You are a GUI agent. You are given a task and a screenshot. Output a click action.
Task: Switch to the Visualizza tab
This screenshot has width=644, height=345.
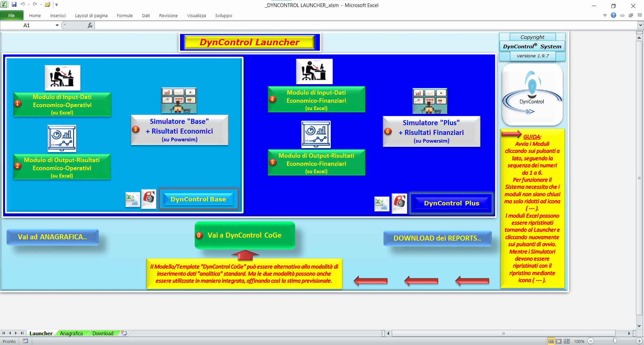[197, 15]
